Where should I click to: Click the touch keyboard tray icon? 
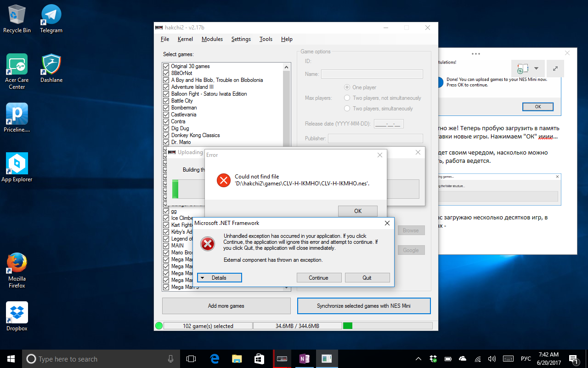[508, 359]
